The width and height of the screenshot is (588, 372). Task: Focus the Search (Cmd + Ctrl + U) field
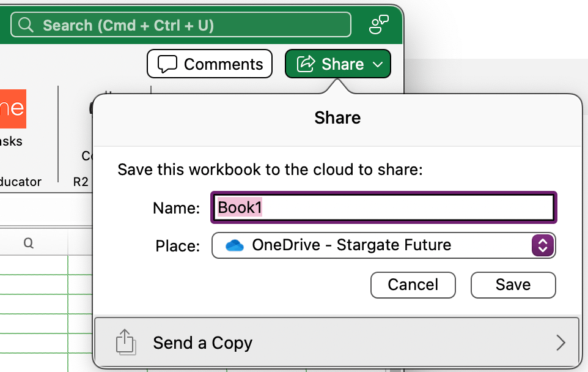pos(183,25)
